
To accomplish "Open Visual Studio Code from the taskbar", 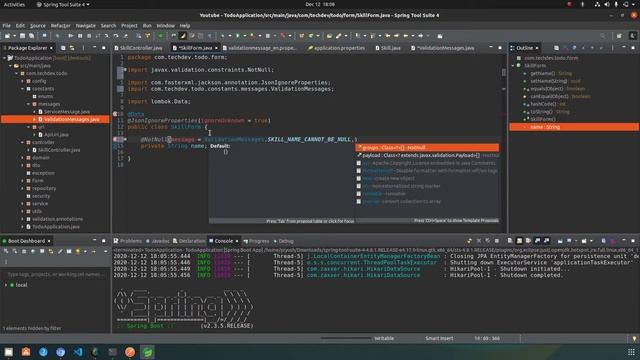I will click(x=78, y=352).
